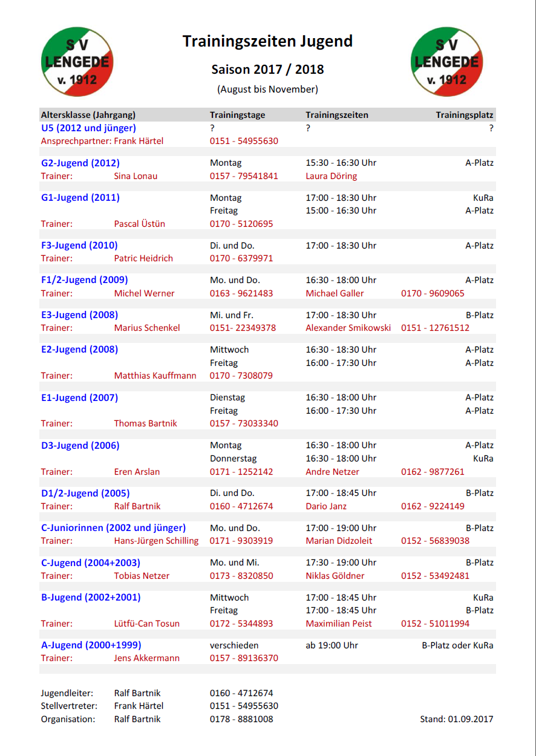
Task: Open the 'C-Juniorinnen (2002 und jünger)' heading
Action: pyautogui.click(x=113, y=528)
